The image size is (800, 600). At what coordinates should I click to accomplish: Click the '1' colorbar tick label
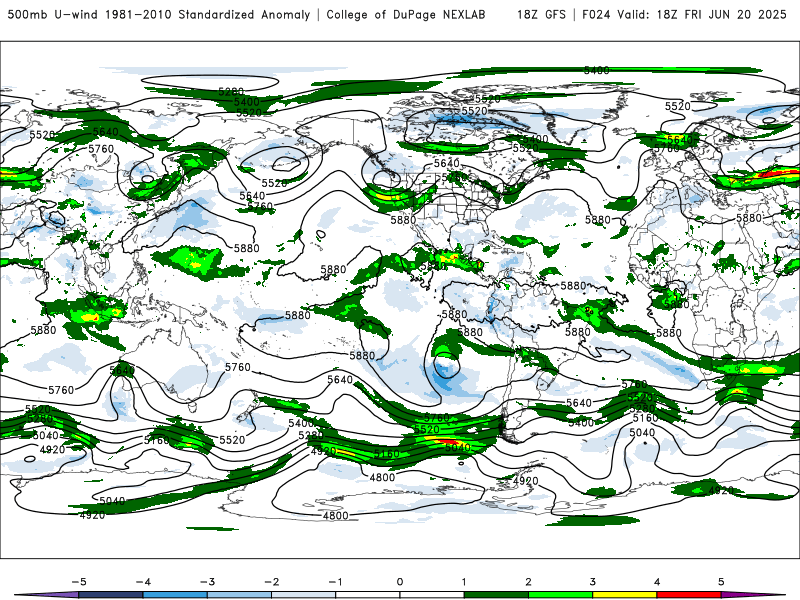point(464,582)
